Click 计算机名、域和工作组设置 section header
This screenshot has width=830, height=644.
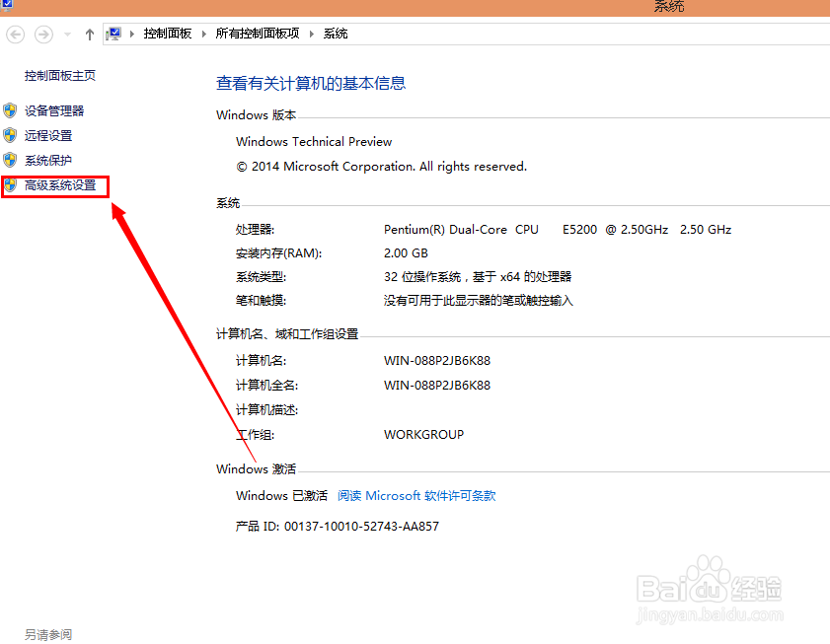[x=287, y=334]
